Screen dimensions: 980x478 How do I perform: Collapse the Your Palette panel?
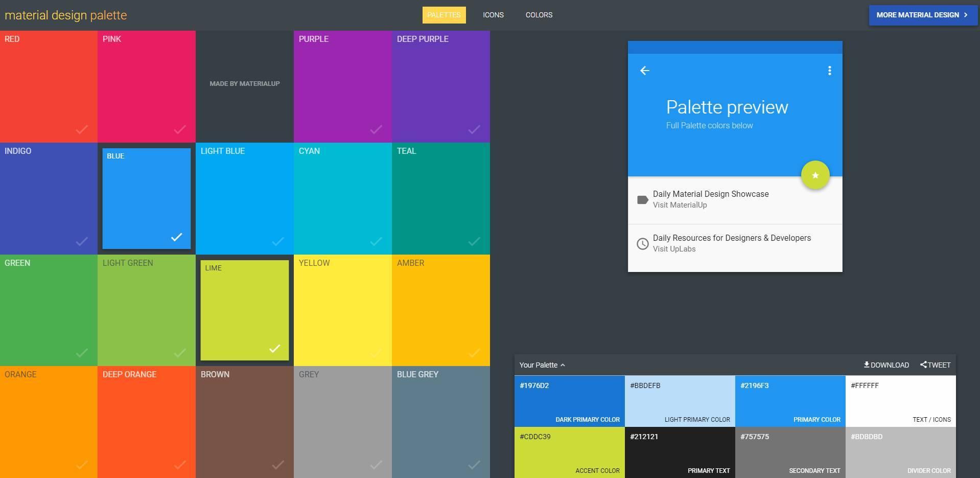click(x=542, y=365)
